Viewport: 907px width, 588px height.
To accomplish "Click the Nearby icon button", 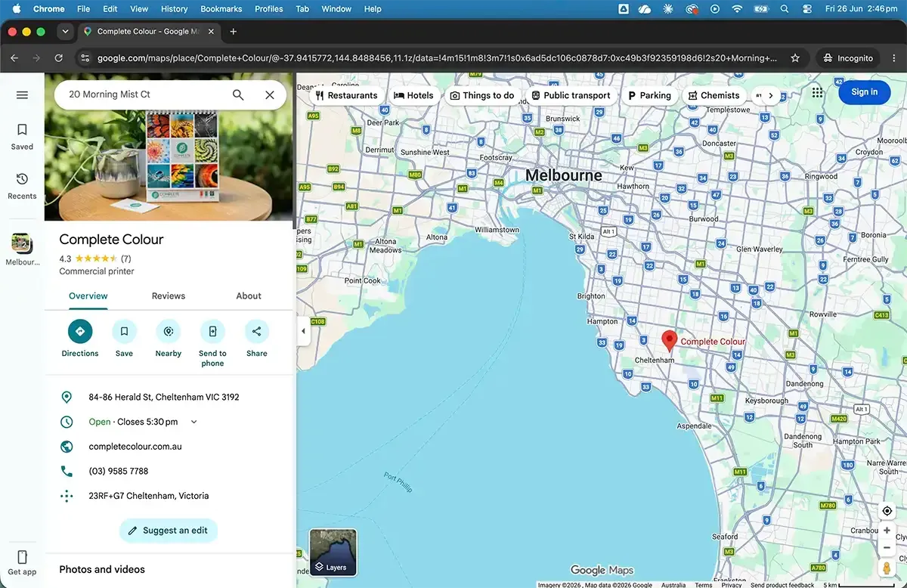I will pyautogui.click(x=169, y=332).
